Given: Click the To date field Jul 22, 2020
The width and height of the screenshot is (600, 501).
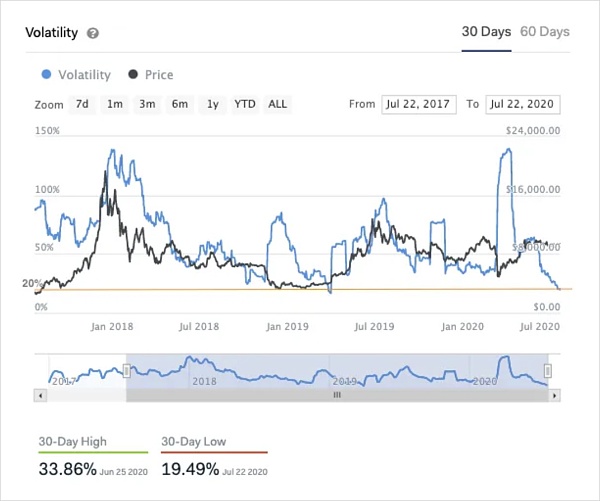Looking at the screenshot, I should pos(523,104).
